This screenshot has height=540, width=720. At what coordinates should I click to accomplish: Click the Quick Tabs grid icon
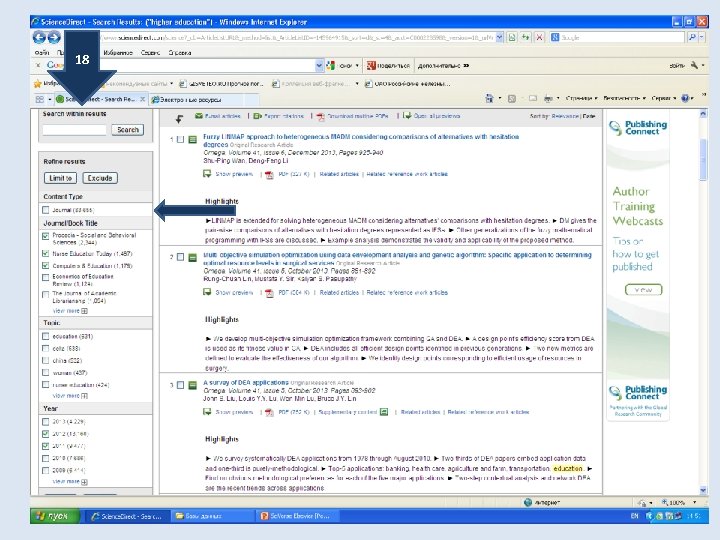[x=40, y=99]
